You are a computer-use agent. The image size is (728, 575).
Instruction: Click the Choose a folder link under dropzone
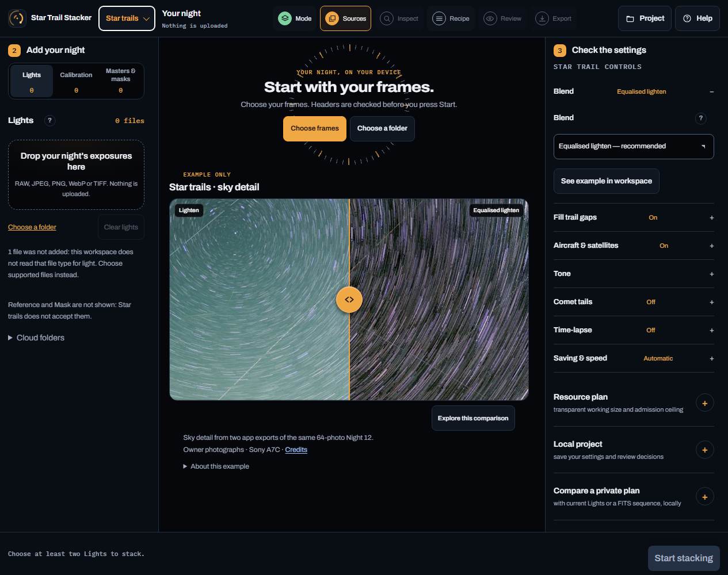pyautogui.click(x=32, y=227)
